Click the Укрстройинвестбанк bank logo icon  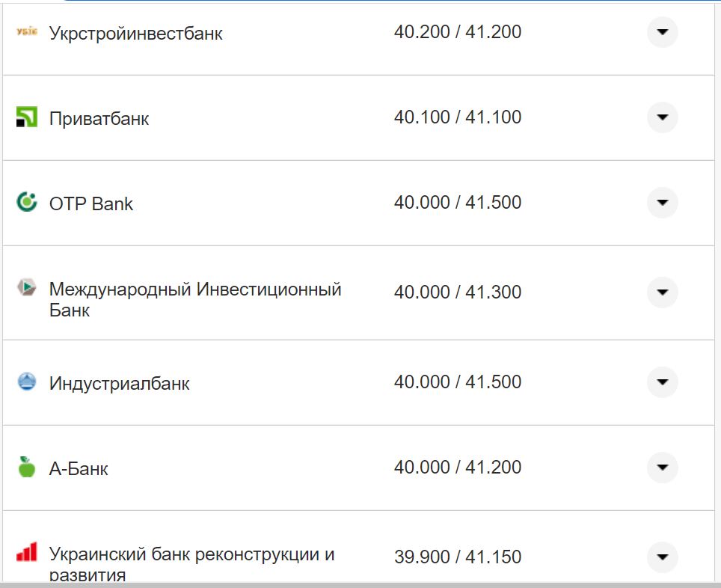click(25, 32)
